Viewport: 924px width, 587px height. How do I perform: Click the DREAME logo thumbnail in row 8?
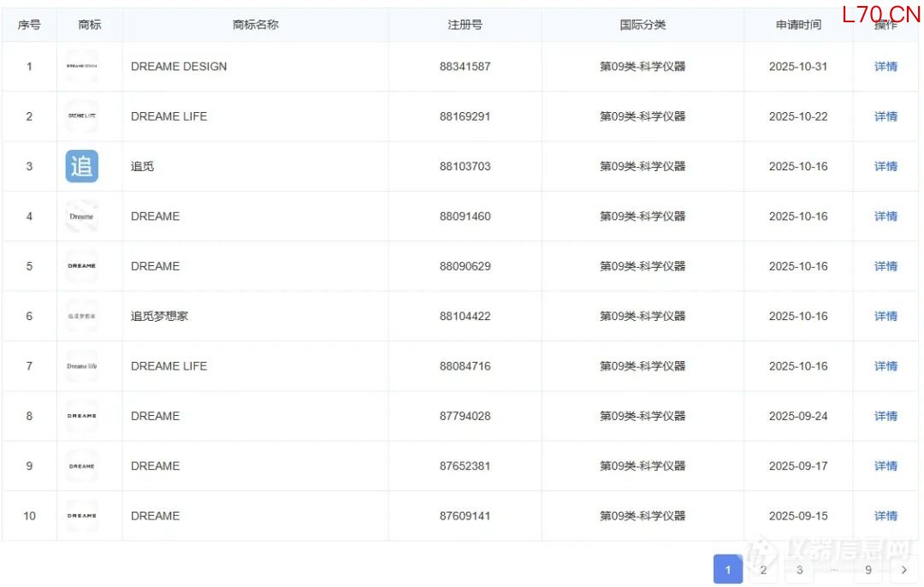click(82, 416)
